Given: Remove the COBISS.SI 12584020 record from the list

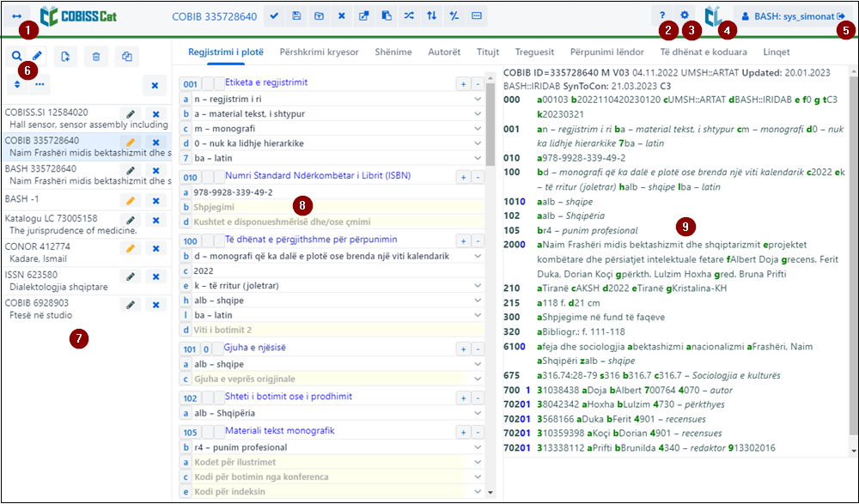Looking at the screenshot, I should 155,114.
